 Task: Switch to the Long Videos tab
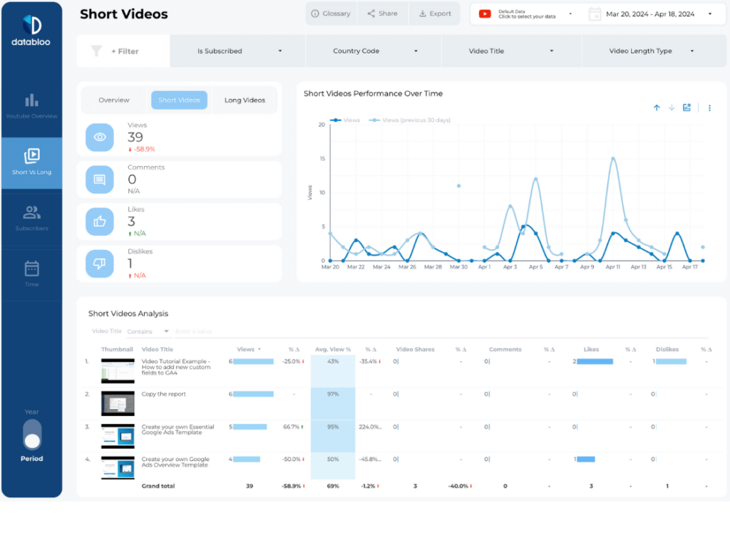245,100
